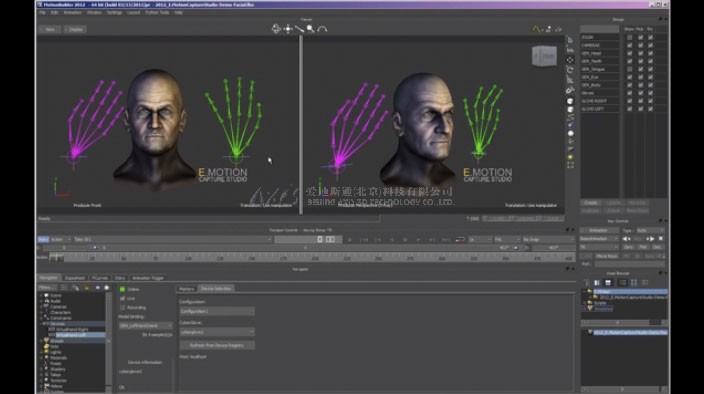The image size is (704, 394).
Task: Click the Display button above viewer
Action: point(75,29)
